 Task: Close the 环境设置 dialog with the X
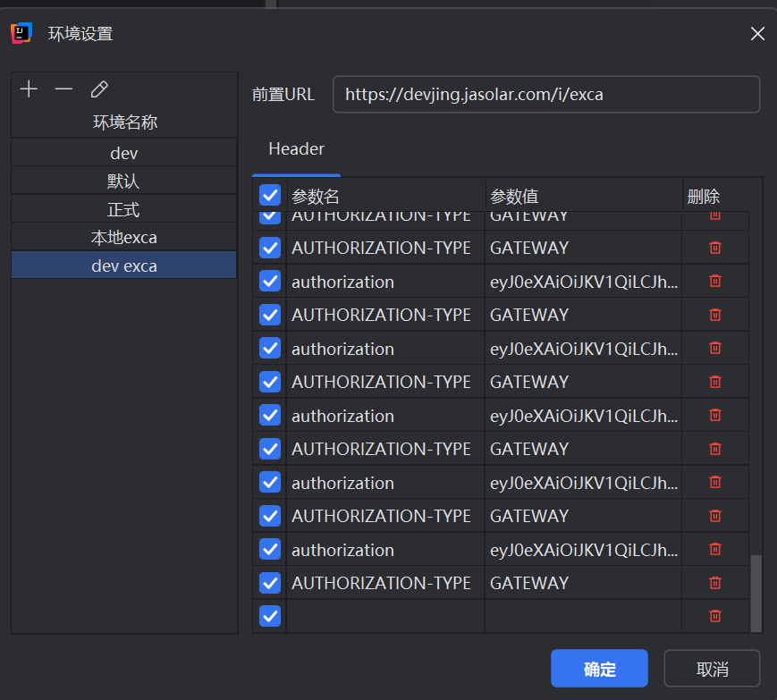tap(757, 34)
